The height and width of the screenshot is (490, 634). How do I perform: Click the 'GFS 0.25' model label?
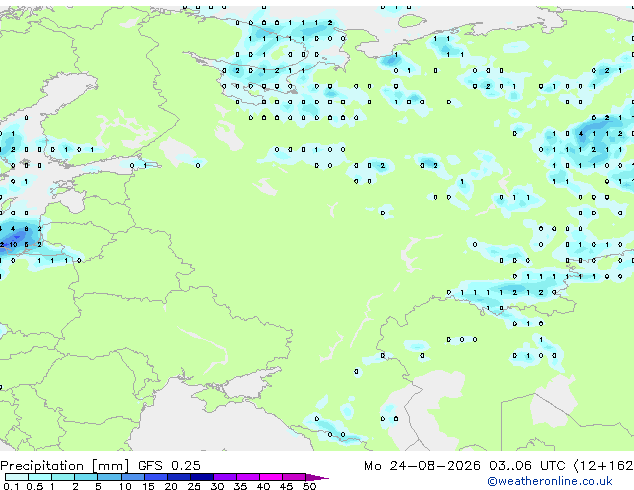pos(169,466)
